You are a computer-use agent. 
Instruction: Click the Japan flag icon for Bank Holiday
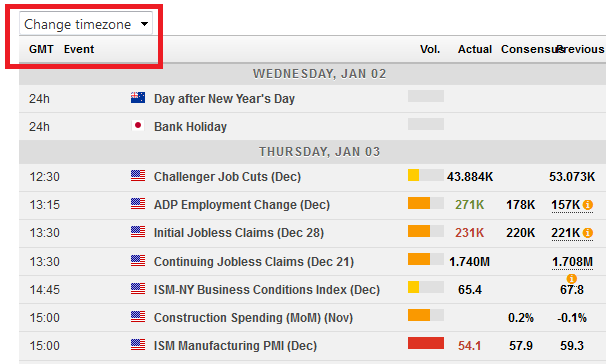click(x=138, y=126)
